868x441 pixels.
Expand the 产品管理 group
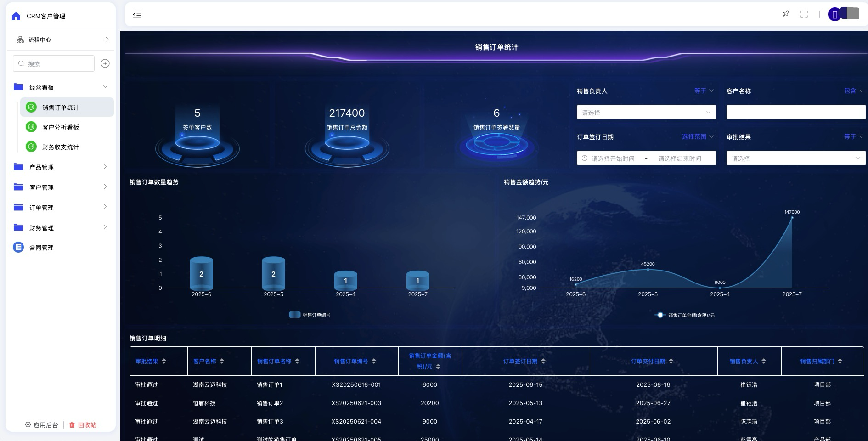(x=105, y=167)
